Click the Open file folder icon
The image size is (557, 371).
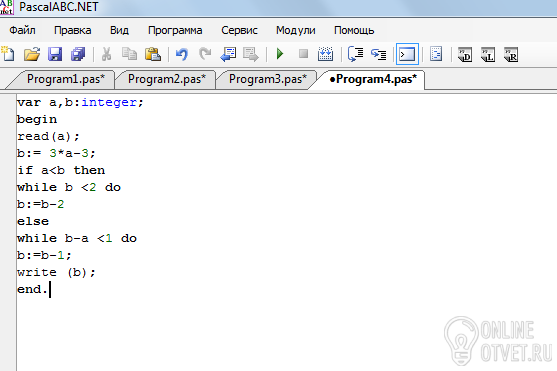[32, 54]
